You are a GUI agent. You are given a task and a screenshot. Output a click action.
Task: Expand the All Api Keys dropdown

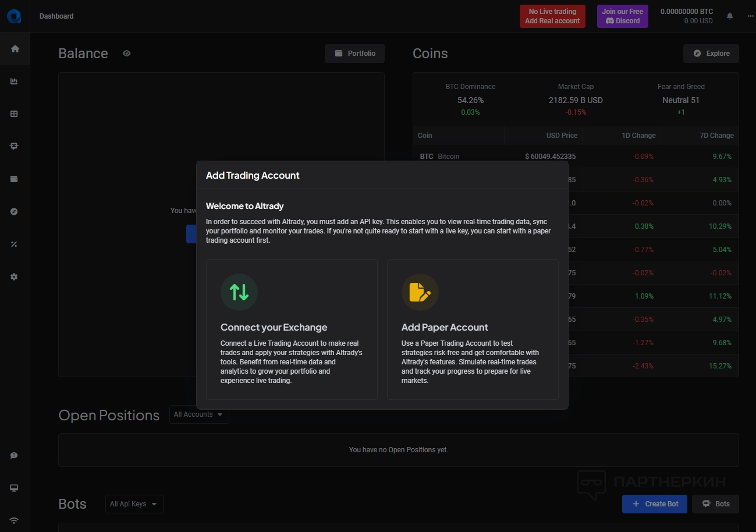tap(134, 504)
